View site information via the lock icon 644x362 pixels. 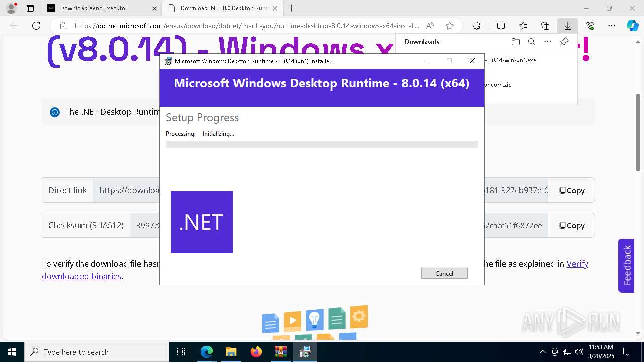[63, 26]
